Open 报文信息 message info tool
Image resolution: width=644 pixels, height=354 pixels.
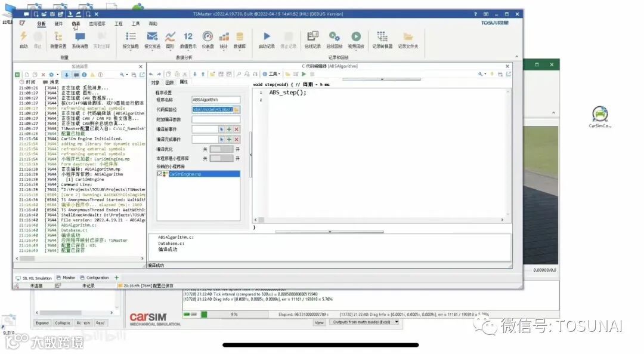[131, 40]
